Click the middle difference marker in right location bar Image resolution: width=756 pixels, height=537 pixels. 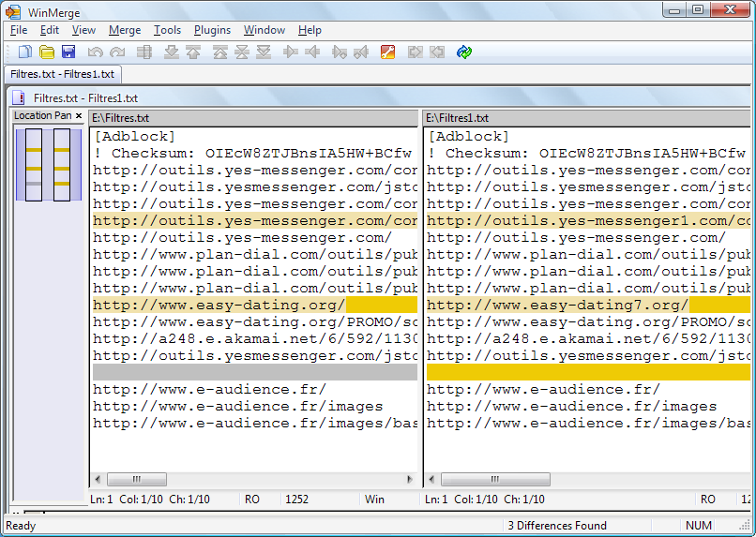click(x=62, y=169)
